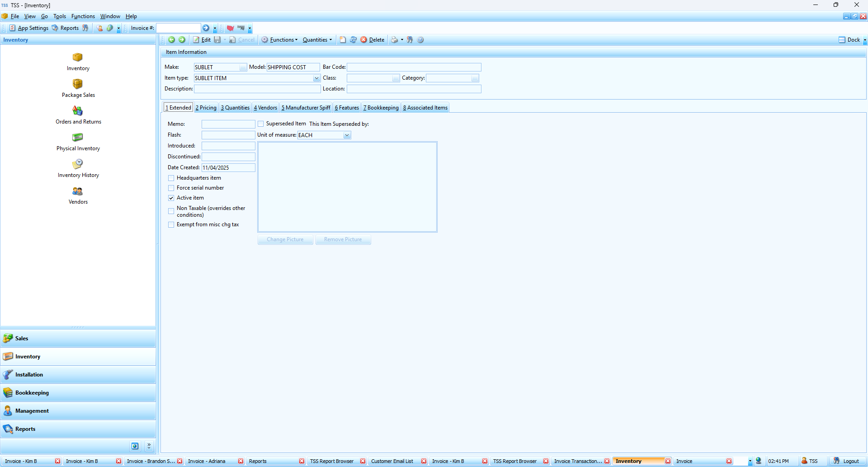Open the Physical Inventory module
868x467 pixels.
pos(78,138)
